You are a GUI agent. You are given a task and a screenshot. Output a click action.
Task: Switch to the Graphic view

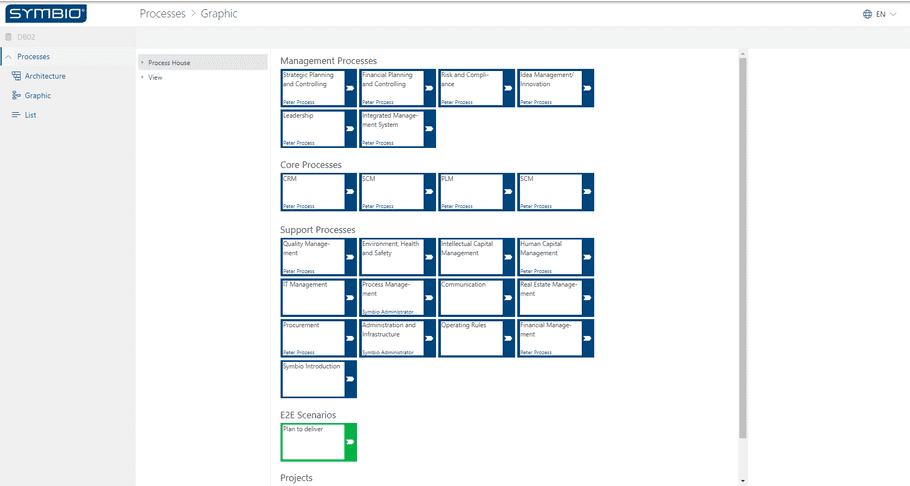pyautogui.click(x=38, y=95)
